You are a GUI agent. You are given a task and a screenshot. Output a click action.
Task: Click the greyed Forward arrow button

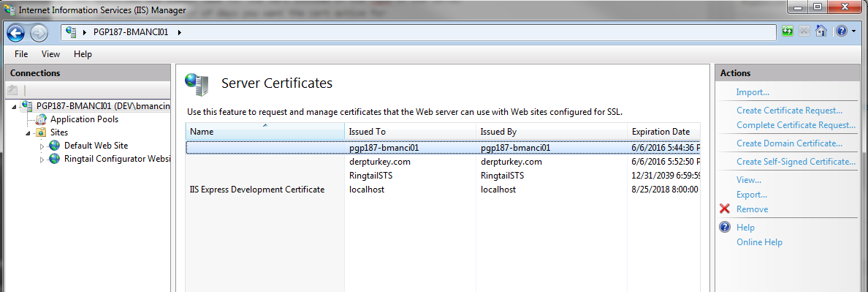click(39, 33)
